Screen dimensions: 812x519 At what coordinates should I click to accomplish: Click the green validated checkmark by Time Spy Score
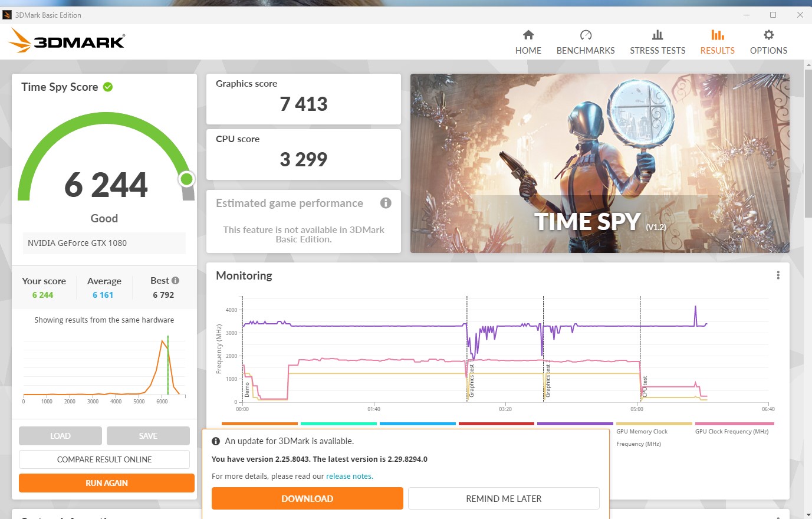click(x=108, y=87)
